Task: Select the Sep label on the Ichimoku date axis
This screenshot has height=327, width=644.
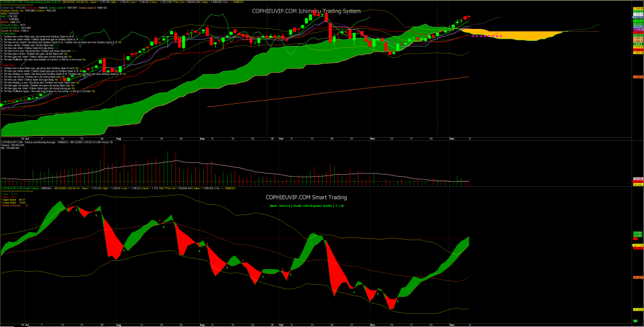Action: [202, 137]
